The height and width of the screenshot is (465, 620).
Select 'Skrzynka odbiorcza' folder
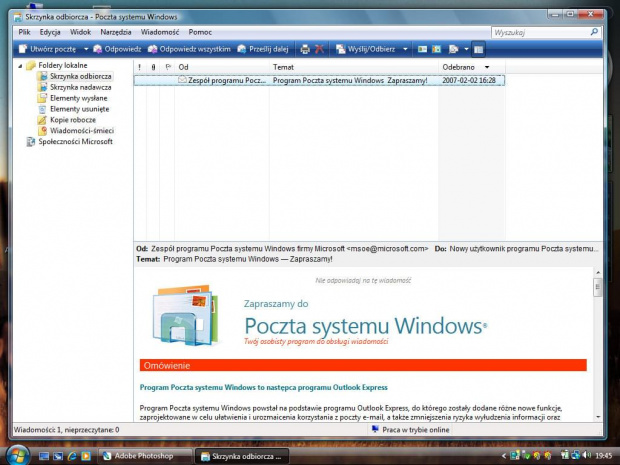(81, 76)
